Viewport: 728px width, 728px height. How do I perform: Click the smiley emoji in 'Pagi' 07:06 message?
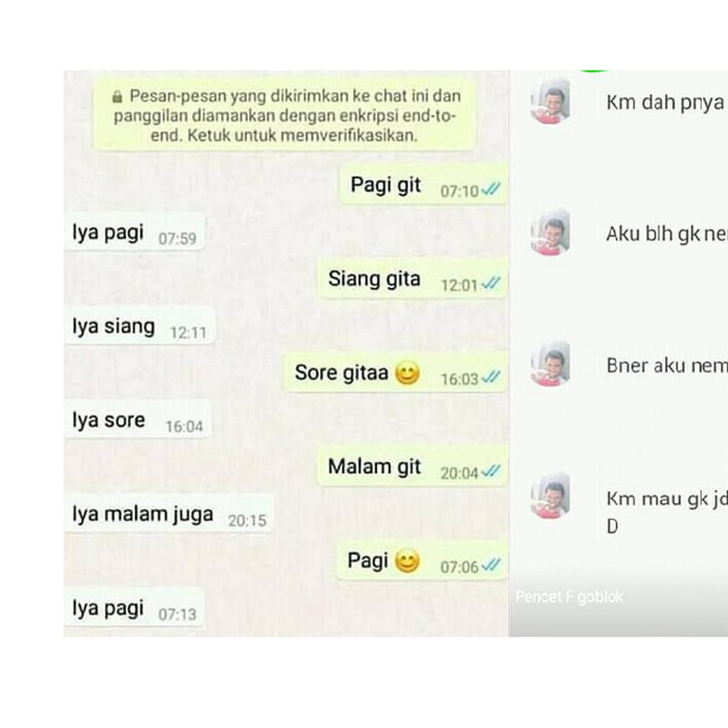pyautogui.click(x=407, y=561)
